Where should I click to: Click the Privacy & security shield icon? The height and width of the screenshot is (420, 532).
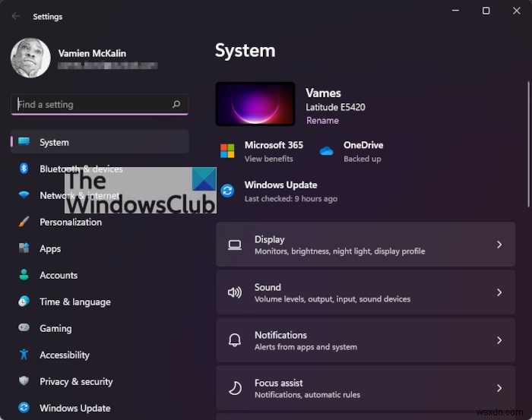coord(24,381)
